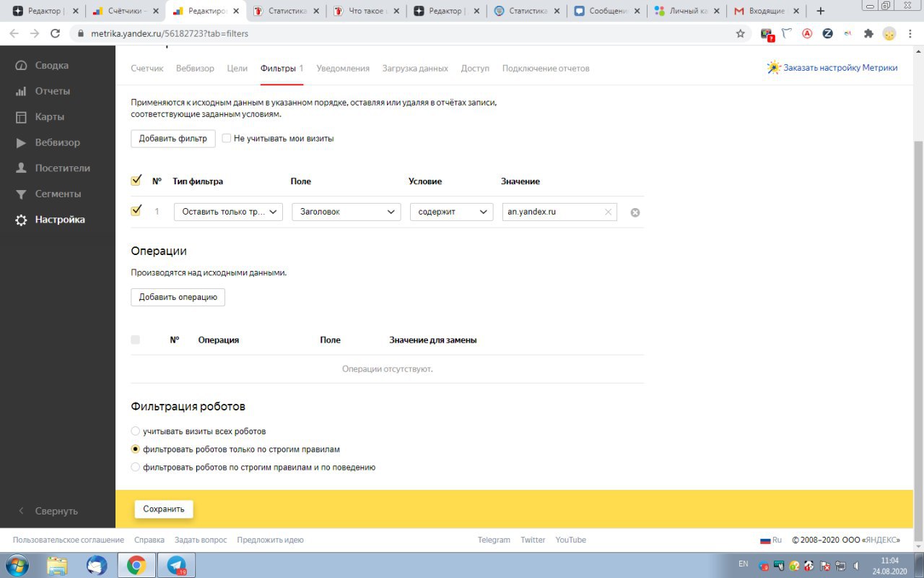Collapse sidebar with Свернуть chevron

21,511
